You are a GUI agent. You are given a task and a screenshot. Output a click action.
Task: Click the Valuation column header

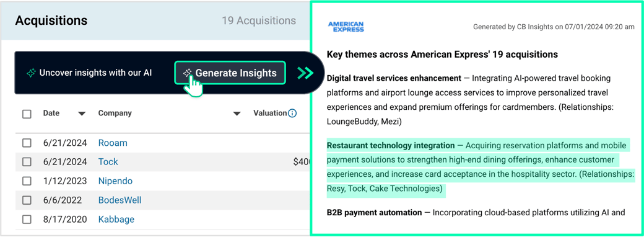coord(270,113)
